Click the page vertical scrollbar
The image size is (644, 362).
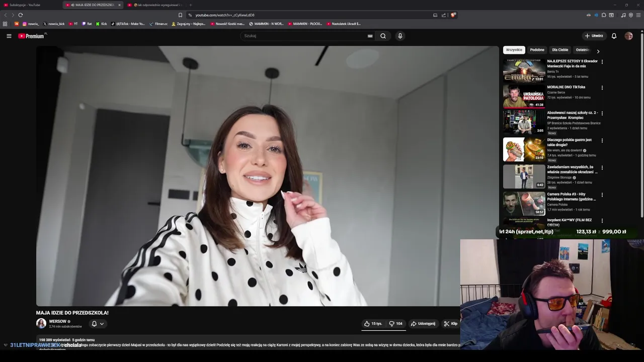642,126
